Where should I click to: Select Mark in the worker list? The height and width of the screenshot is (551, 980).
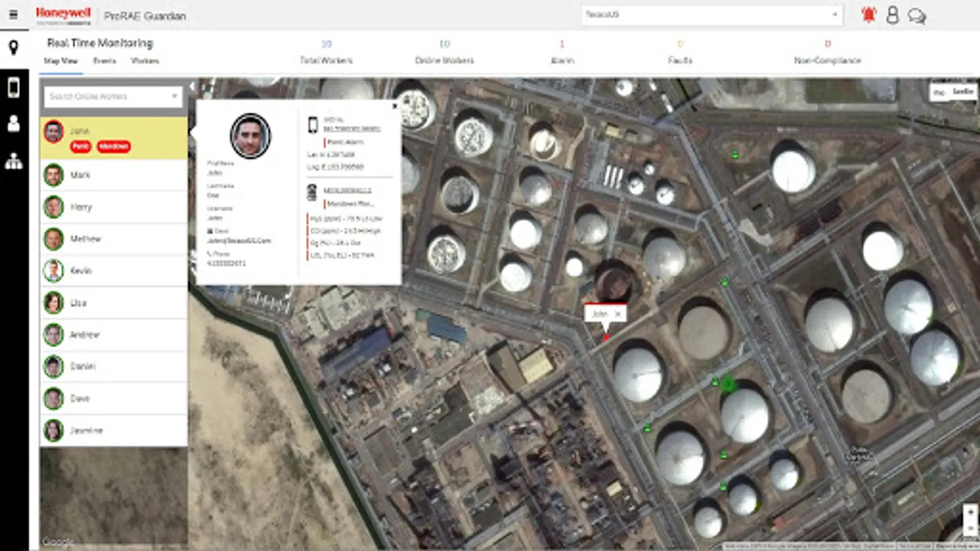[x=114, y=175]
